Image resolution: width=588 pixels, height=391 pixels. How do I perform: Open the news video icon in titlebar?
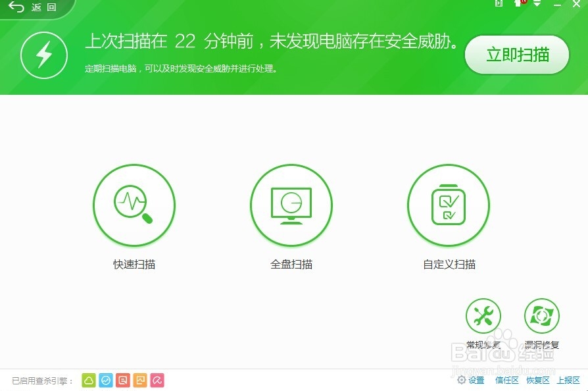(x=498, y=5)
